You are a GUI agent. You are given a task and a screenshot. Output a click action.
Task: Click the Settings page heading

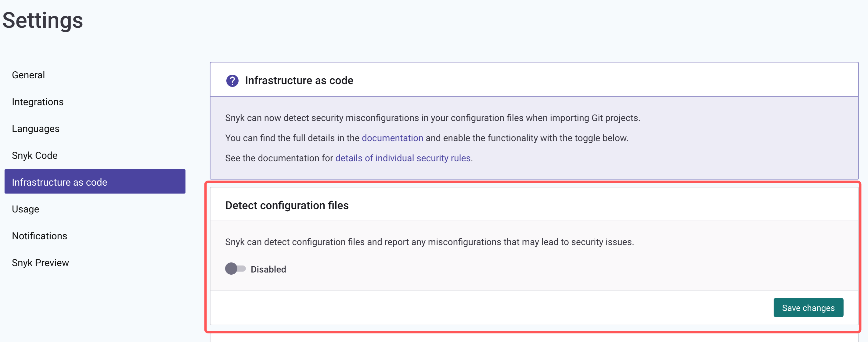pos(43,20)
